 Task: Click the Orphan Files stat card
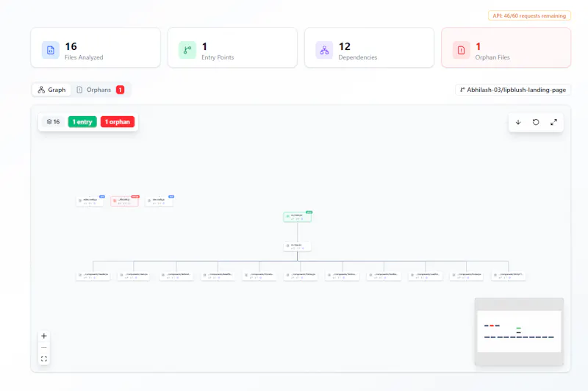(506, 48)
